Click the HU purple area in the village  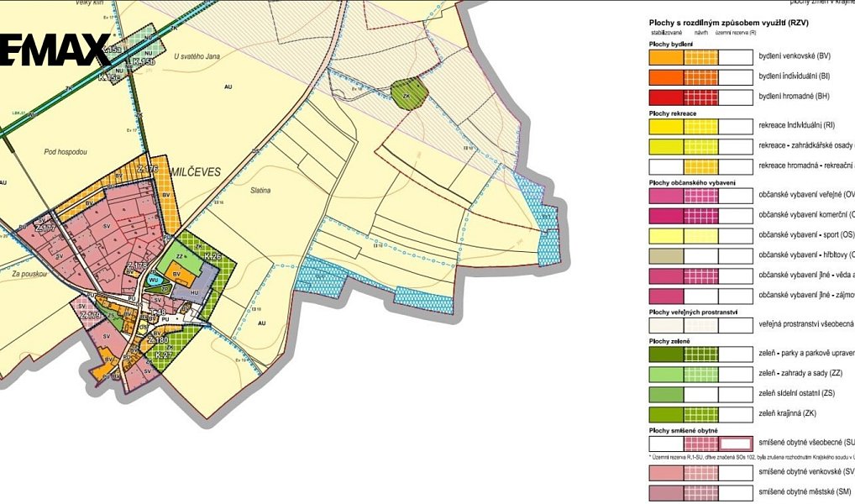coord(195,292)
